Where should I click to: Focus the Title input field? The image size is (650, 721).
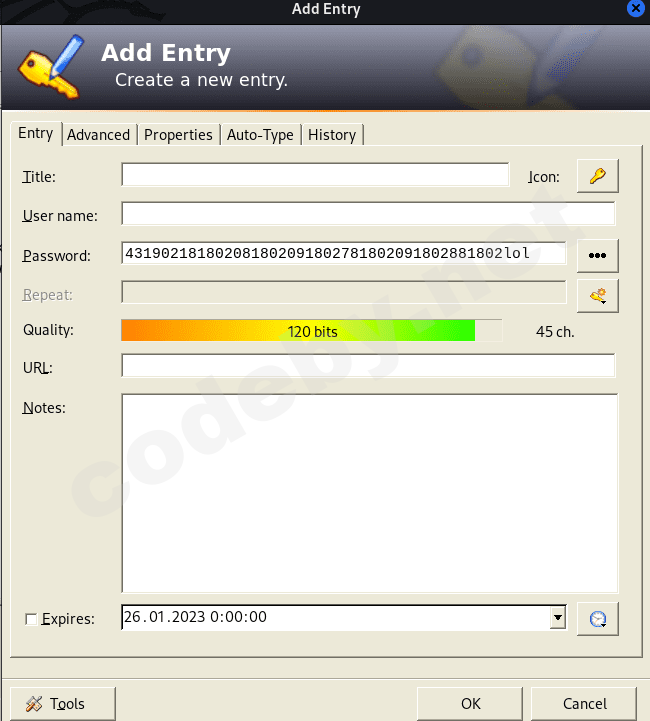click(315, 174)
